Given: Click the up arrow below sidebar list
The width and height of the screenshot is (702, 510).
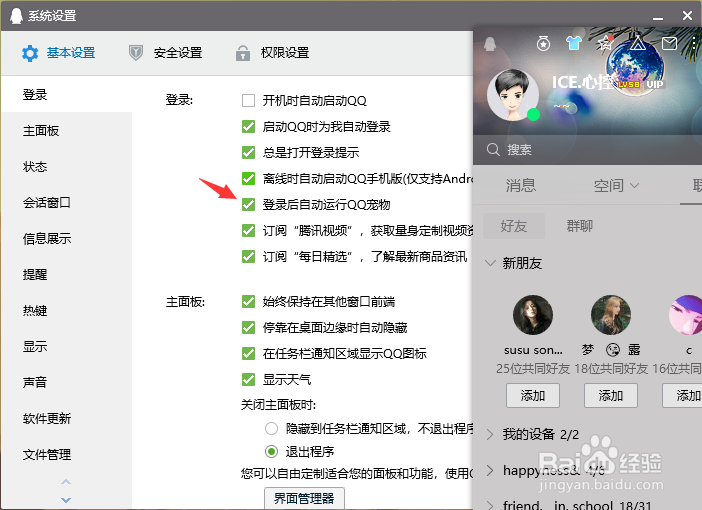Looking at the screenshot, I should pos(66,482).
